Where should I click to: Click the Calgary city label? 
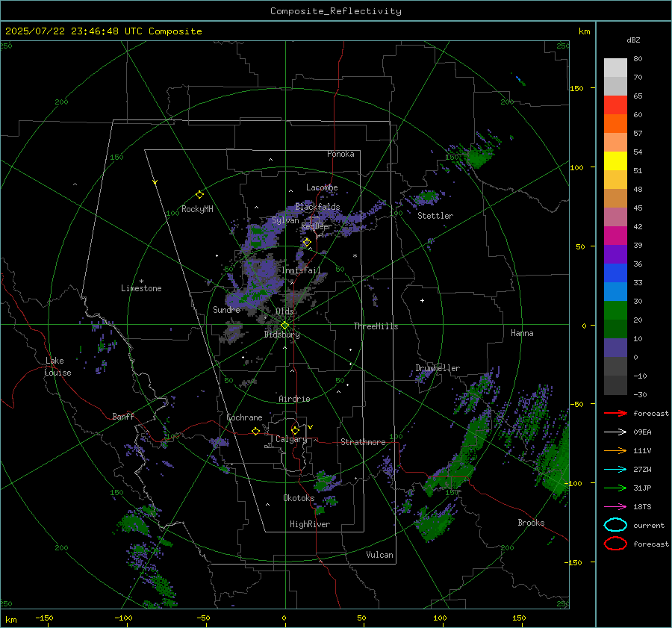pyautogui.click(x=291, y=439)
